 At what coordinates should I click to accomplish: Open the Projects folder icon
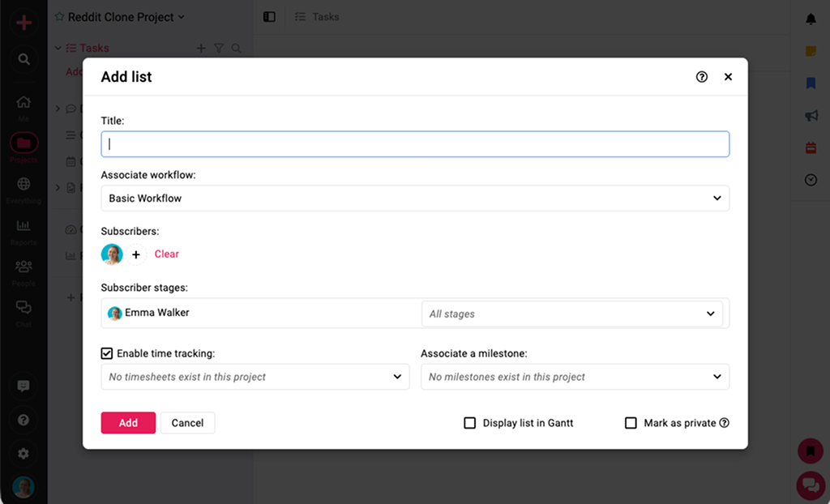coord(24,143)
